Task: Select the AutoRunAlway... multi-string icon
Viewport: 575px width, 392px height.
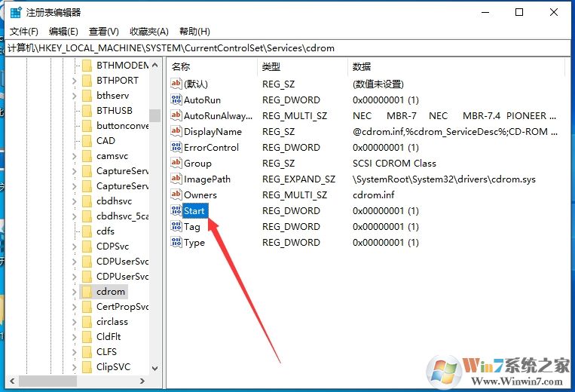Action: tap(176, 115)
